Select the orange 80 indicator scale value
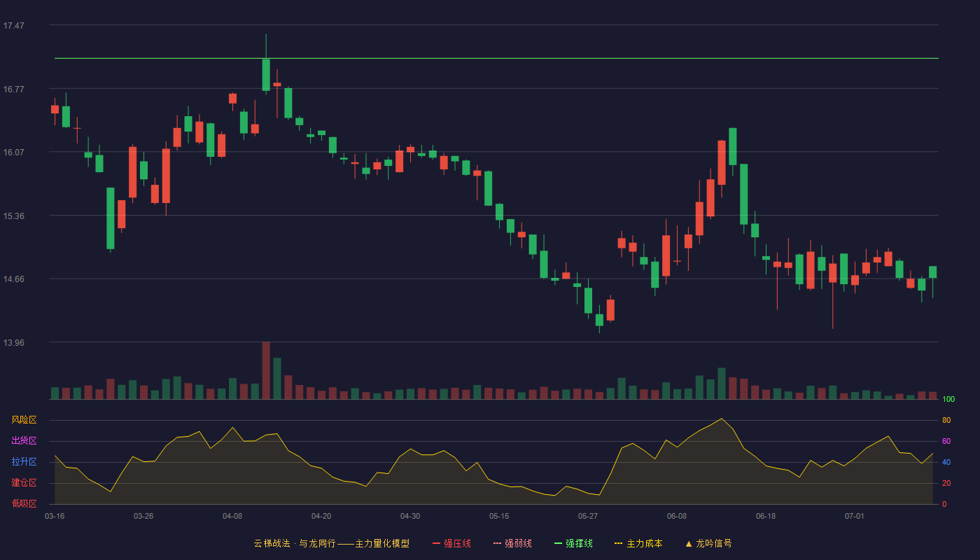This screenshot has height=560, width=980. (946, 420)
